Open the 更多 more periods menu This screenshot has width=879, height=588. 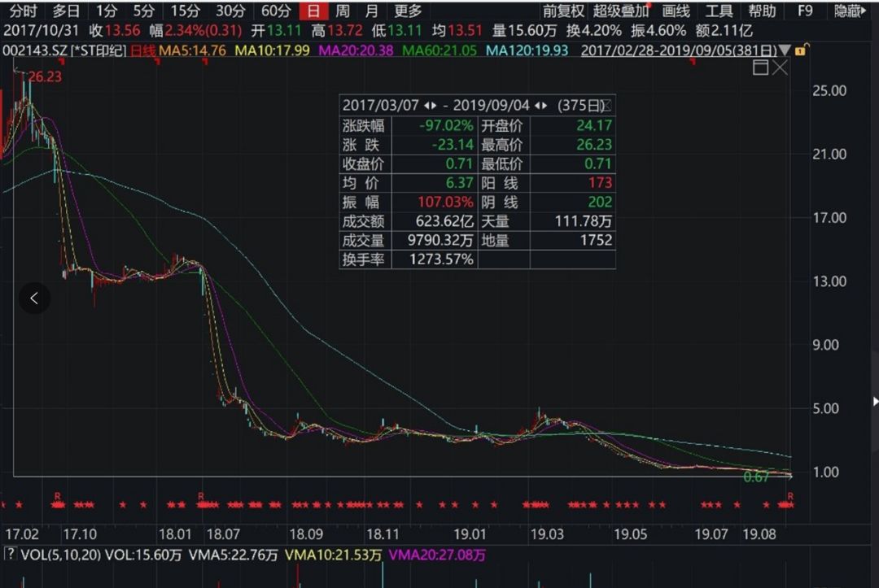click(408, 11)
